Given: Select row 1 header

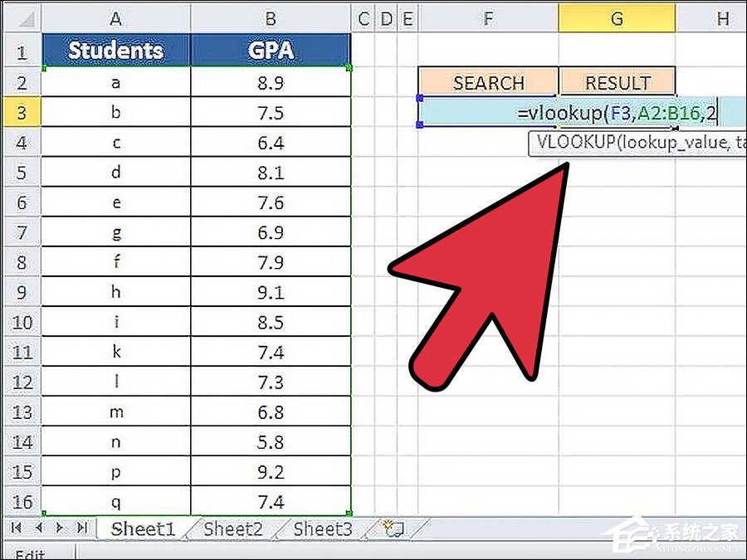Looking at the screenshot, I should coord(22,51).
